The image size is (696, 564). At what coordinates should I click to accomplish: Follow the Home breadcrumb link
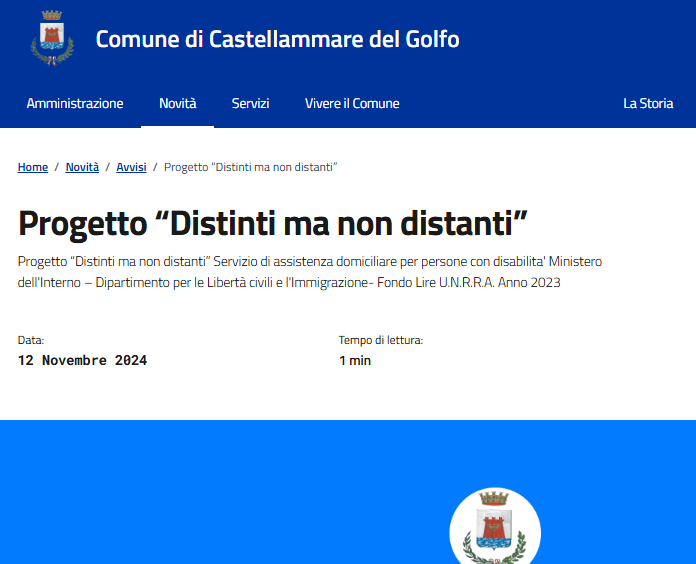point(33,167)
